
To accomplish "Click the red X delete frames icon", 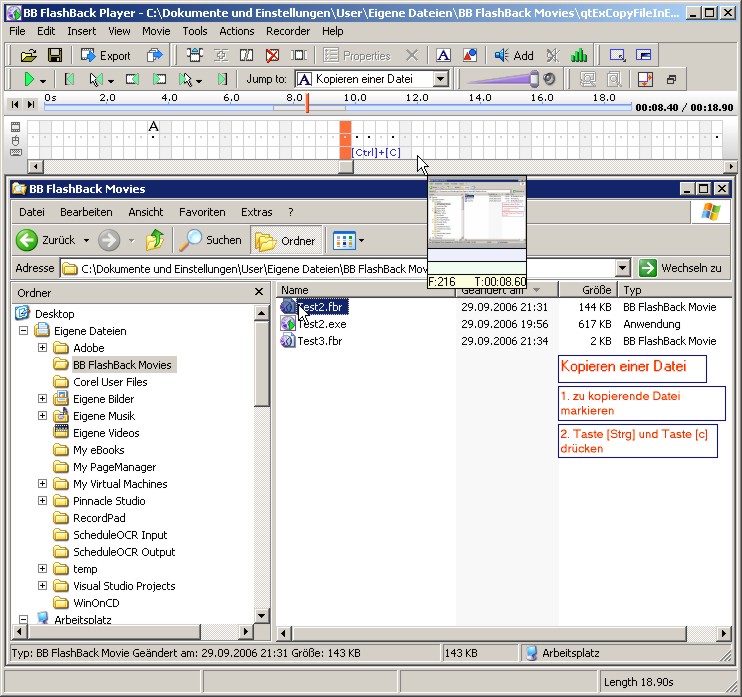I will click(x=272, y=55).
